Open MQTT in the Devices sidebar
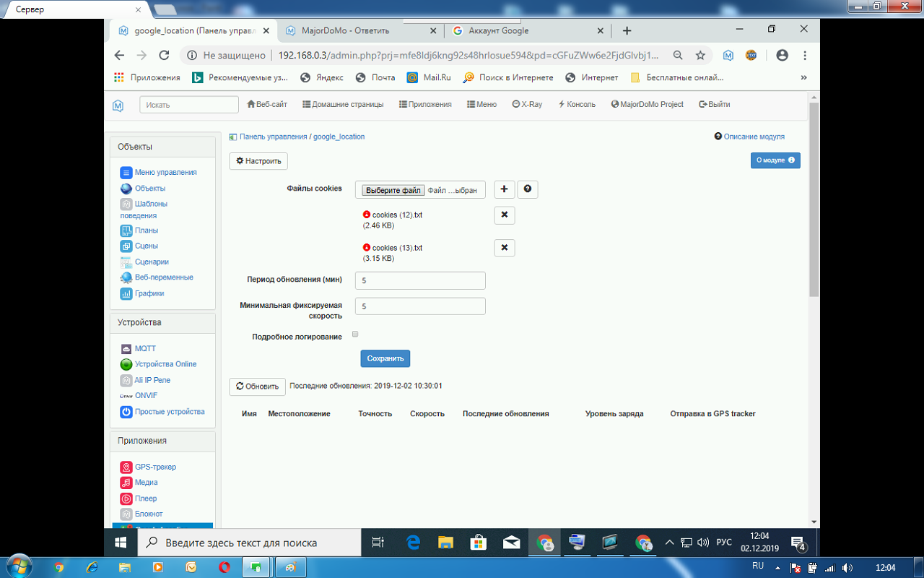 coord(144,349)
